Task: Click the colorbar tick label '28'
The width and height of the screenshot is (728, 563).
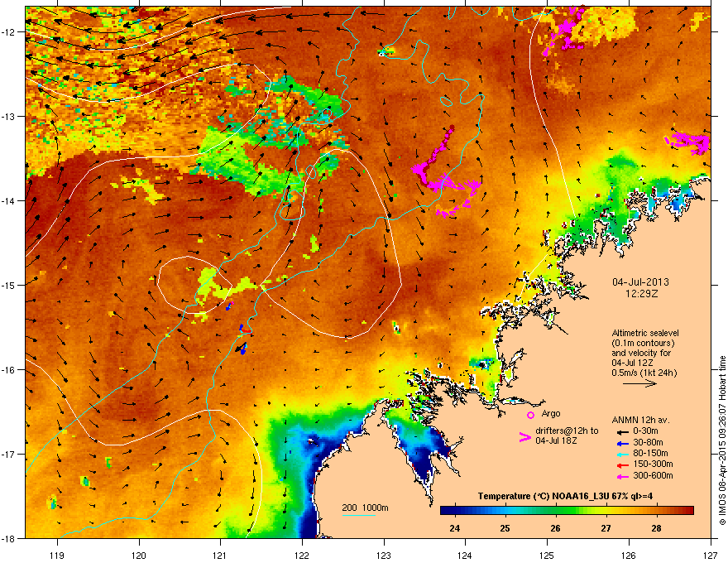Action: pyautogui.click(x=656, y=528)
